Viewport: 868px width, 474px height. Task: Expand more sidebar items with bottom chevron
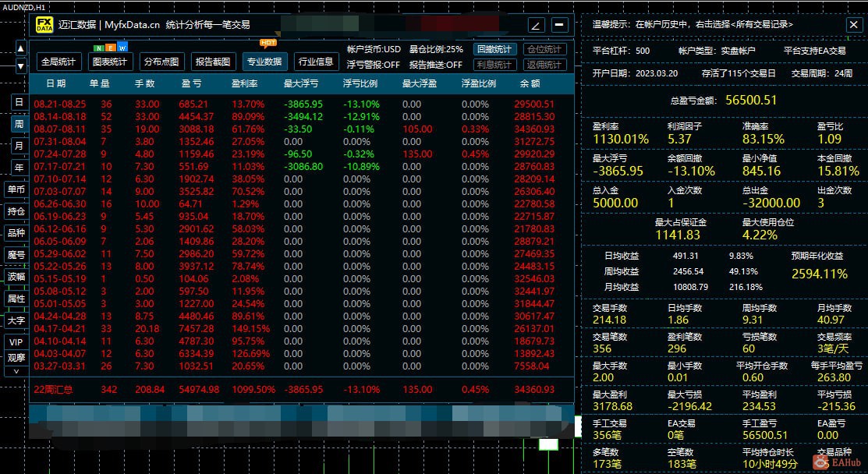pos(16,370)
